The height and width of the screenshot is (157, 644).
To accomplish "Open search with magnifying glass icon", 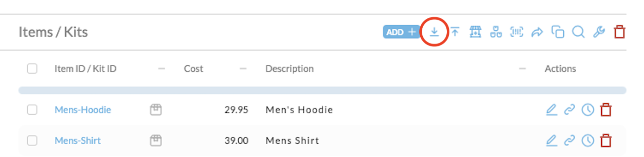I will tap(578, 32).
